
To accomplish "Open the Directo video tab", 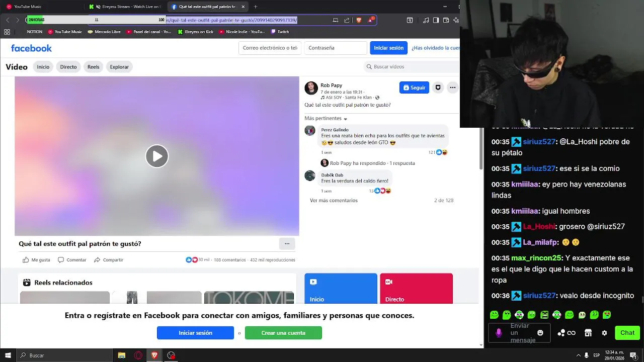I will [x=68, y=67].
